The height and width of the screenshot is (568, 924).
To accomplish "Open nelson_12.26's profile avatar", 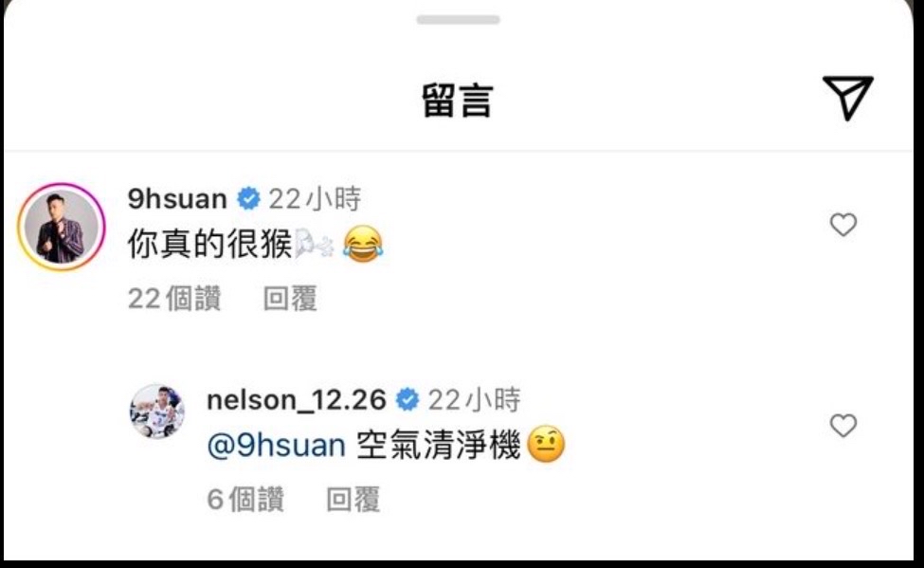I will tap(156, 412).
